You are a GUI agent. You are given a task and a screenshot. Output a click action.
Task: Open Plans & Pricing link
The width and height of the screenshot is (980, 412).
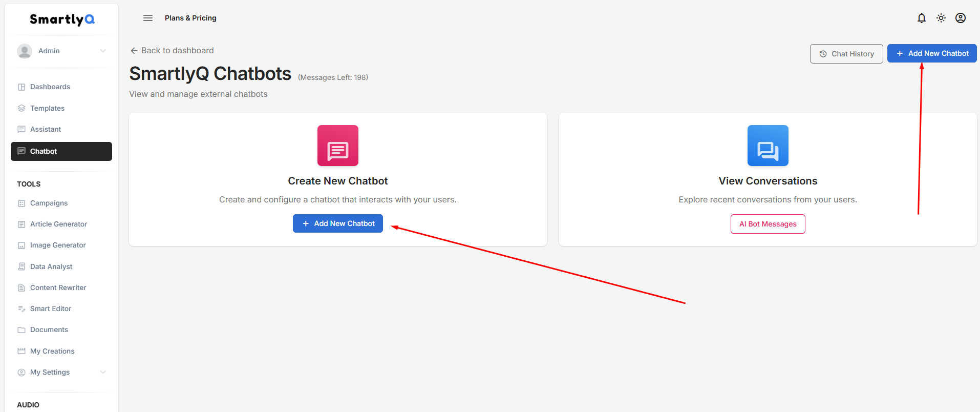pos(190,18)
